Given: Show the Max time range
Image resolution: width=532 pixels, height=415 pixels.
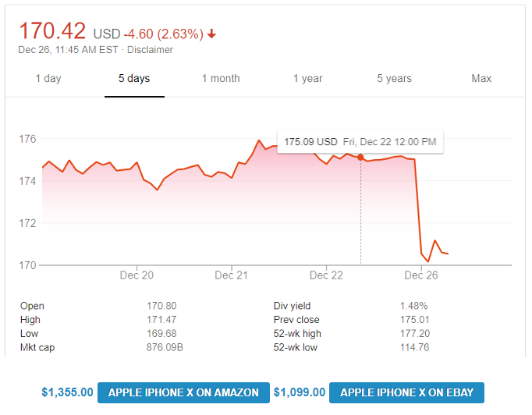Looking at the screenshot, I should click(481, 78).
